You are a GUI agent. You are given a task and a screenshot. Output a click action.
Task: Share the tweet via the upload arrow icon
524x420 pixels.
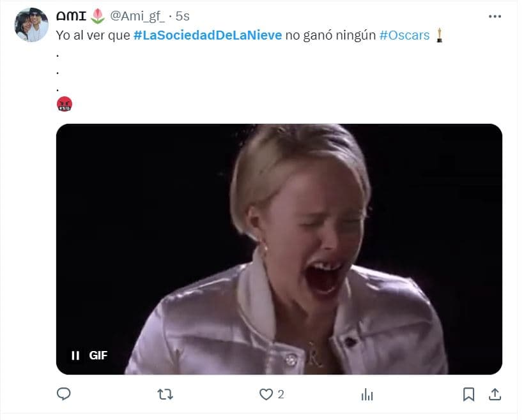[495, 394]
